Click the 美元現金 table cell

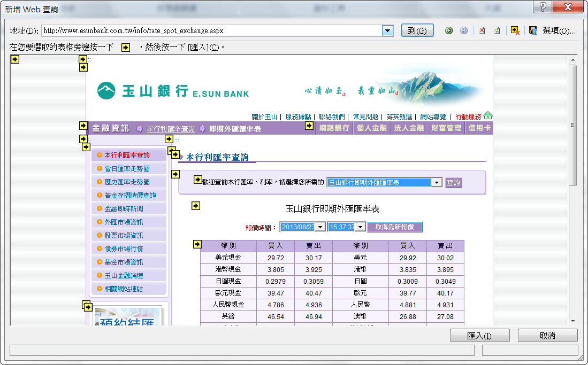click(x=228, y=258)
